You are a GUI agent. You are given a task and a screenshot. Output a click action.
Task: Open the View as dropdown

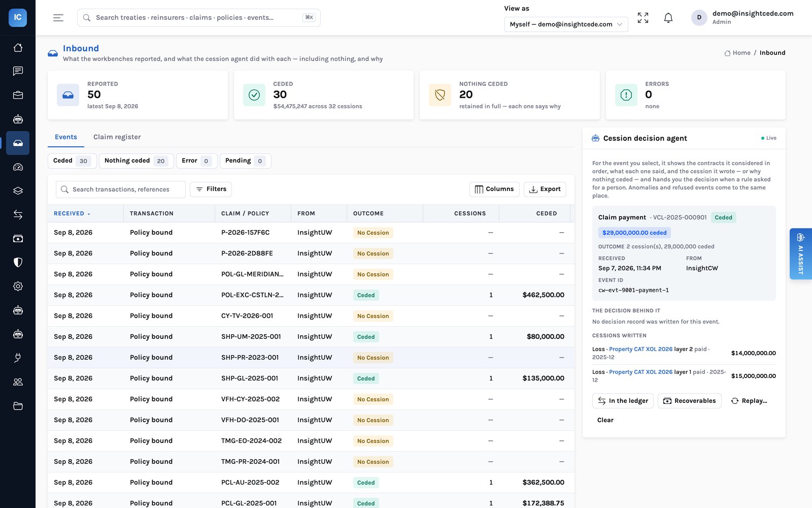pos(566,24)
